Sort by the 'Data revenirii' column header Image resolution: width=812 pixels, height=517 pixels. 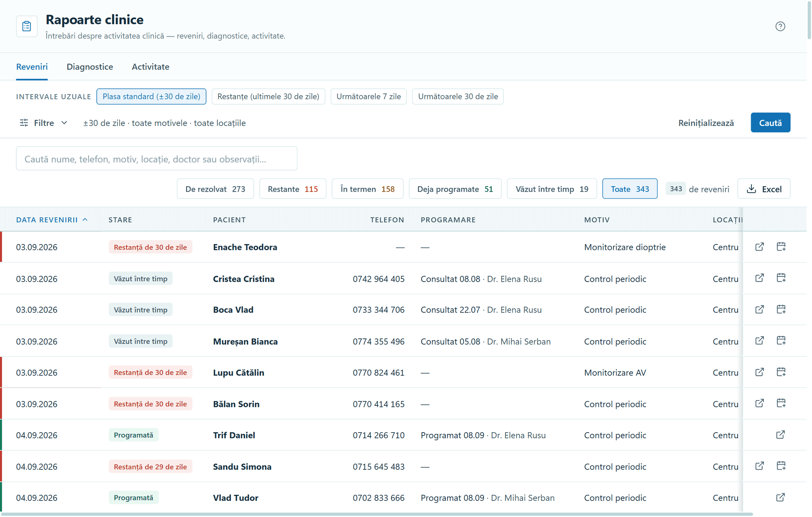(52, 220)
